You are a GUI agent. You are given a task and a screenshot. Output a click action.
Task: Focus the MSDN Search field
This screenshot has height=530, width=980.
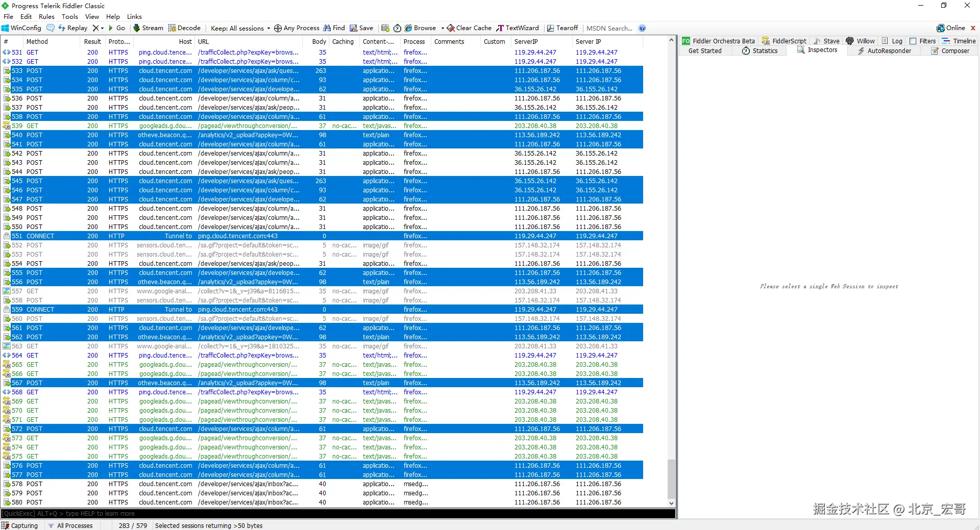[609, 28]
